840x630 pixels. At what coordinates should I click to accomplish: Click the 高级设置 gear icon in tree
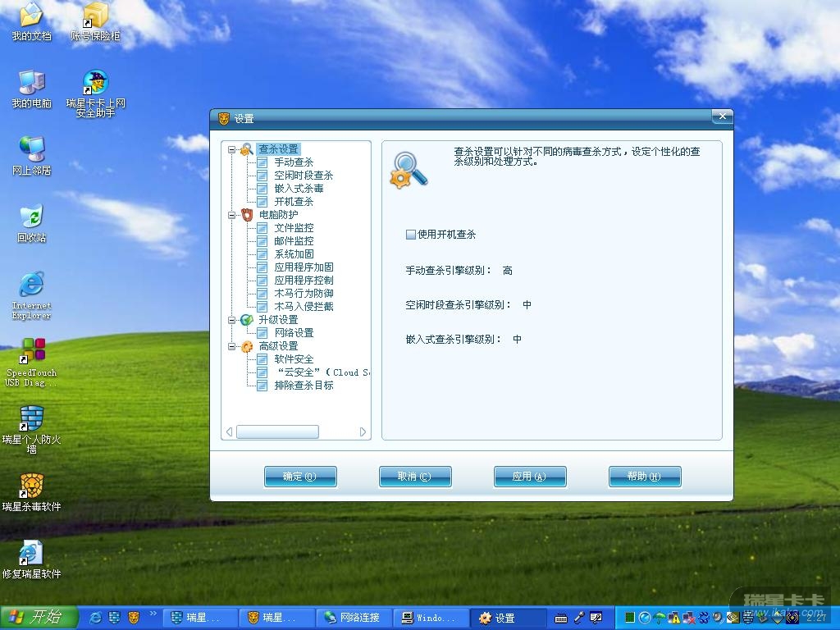point(247,346)
